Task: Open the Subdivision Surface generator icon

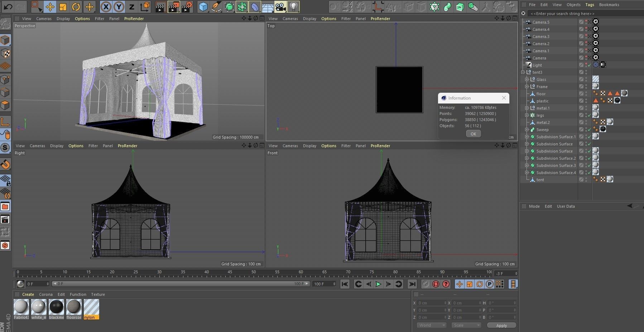Action: point(229,7)
